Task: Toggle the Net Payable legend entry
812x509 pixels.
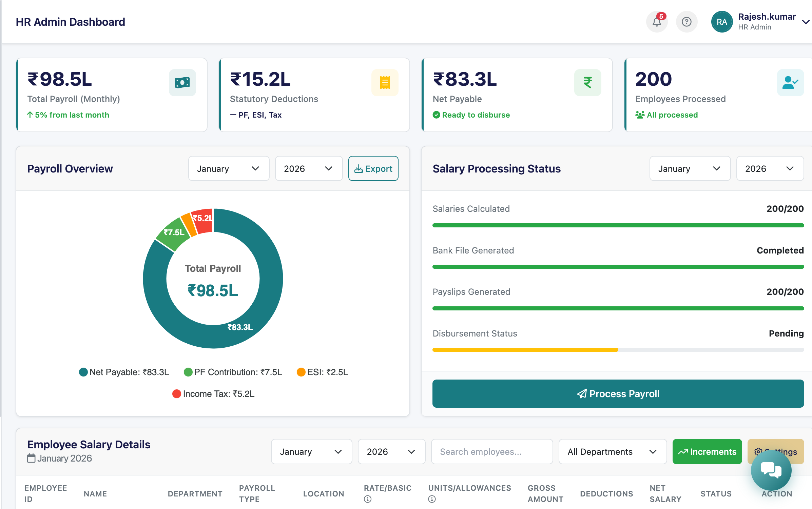Action: point(124,372)
